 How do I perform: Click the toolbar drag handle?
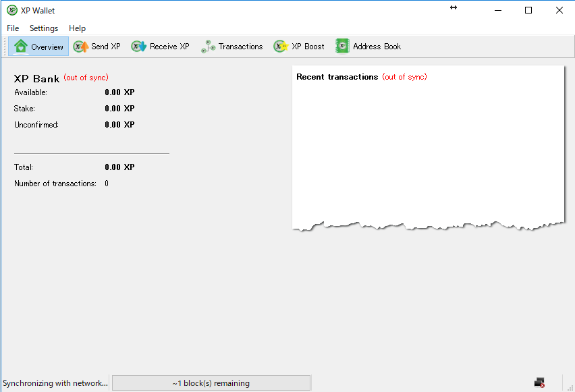[x=7, y=47]
